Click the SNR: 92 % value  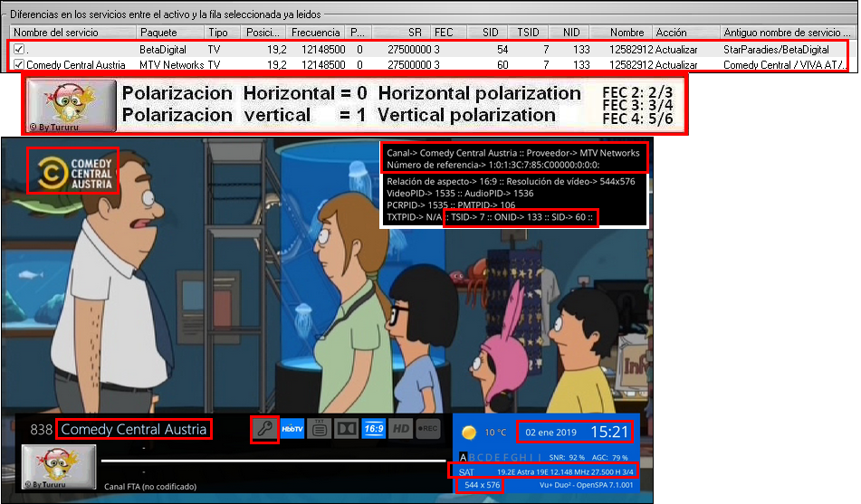tap(567, 457)
